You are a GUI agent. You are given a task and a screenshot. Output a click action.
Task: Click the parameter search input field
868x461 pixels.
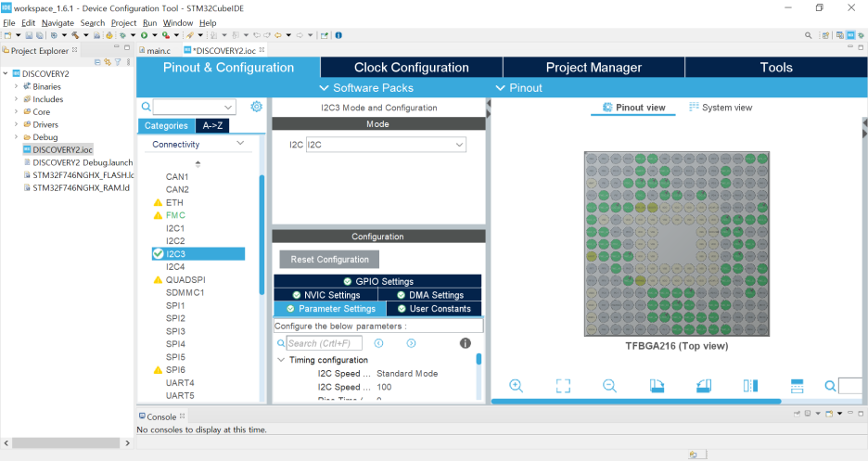click(x=325, y=343)
